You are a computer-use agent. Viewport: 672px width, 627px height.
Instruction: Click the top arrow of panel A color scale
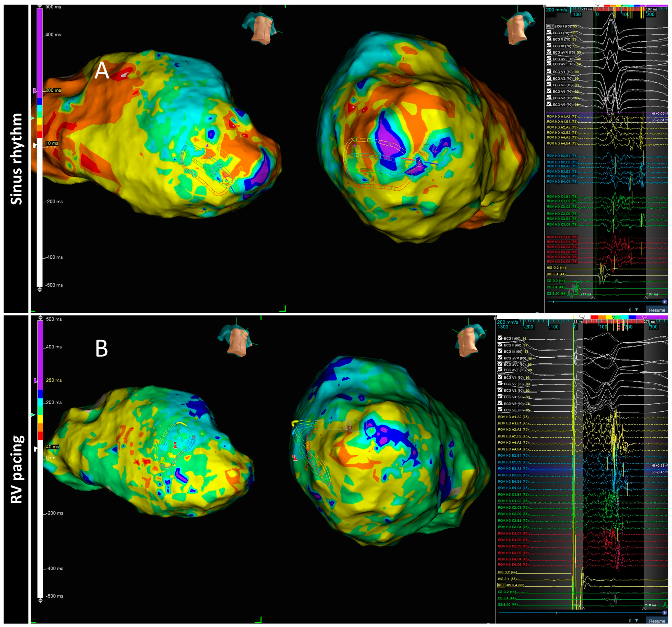(x=40, y=6)
